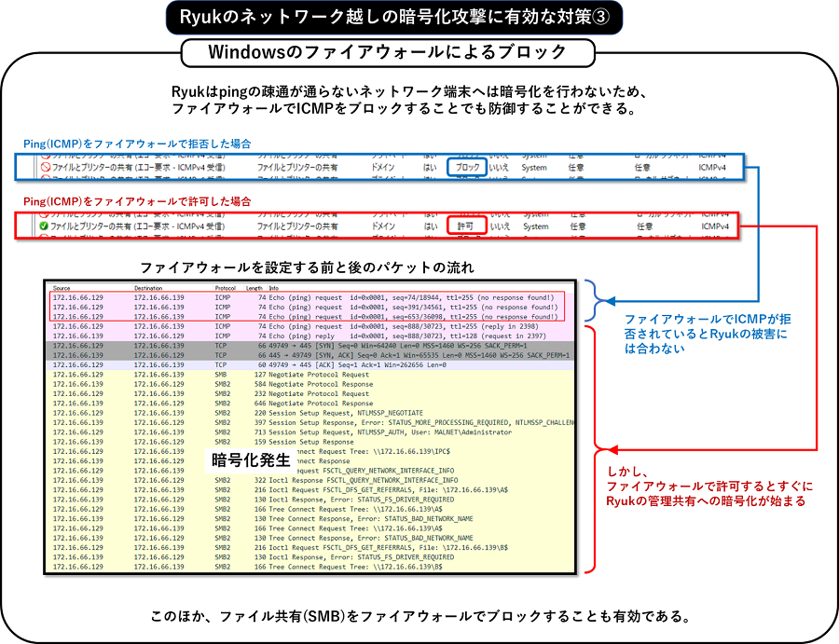Click the rule name in the blocked firewall row

pos(139,168)
